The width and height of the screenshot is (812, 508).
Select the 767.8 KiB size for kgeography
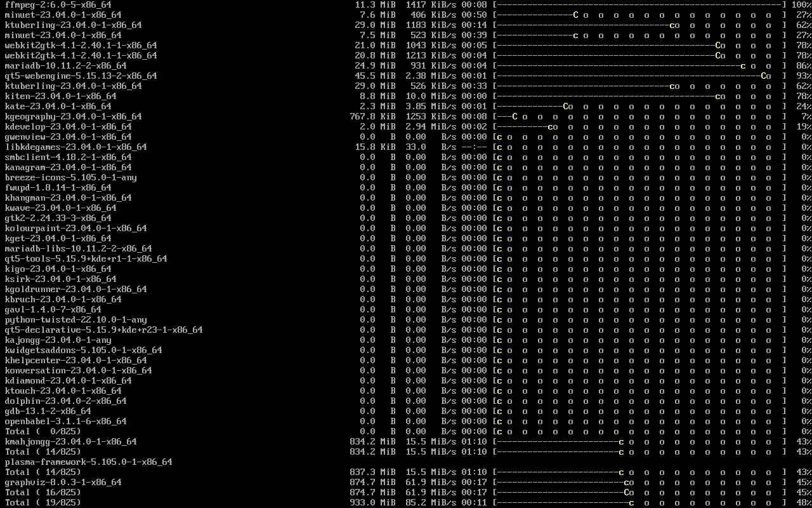372,116
